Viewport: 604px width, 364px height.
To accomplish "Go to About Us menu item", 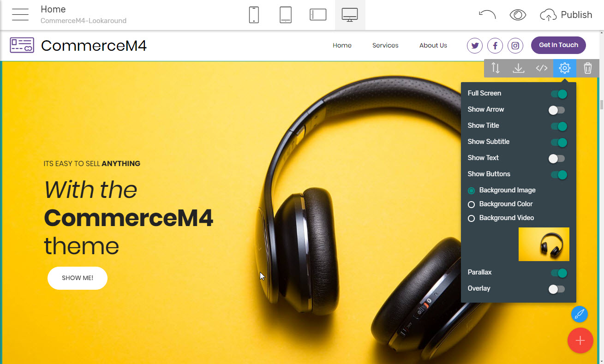I will click(433, 45).
